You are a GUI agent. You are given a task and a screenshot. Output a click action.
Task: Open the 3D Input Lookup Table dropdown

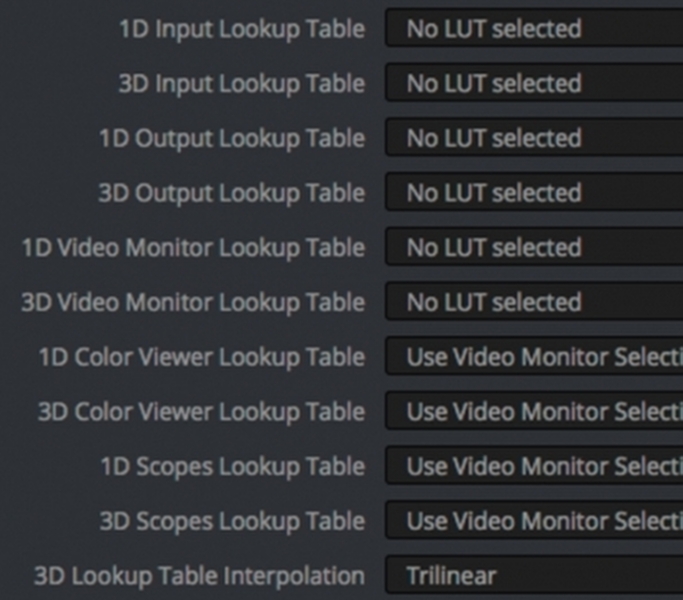pos(534,84)
